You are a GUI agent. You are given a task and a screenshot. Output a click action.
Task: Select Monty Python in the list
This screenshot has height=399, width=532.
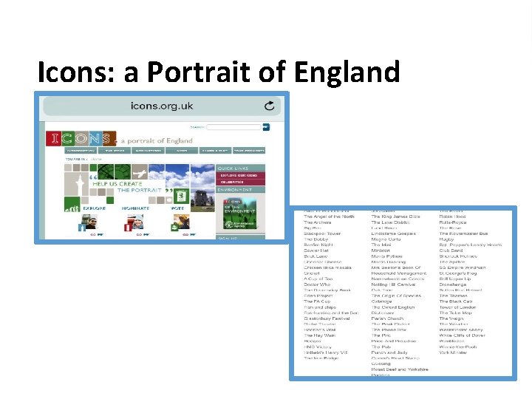point(386,256)
